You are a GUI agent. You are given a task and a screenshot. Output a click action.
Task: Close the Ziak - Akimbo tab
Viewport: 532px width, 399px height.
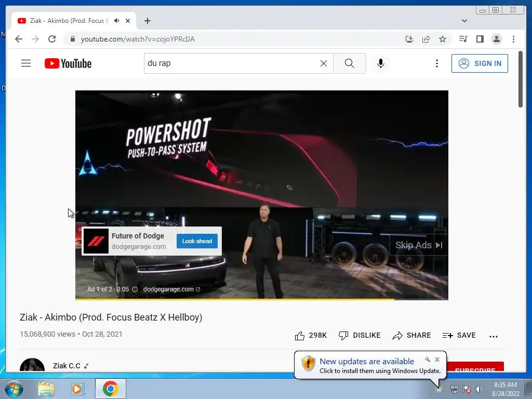click(128, 21)
